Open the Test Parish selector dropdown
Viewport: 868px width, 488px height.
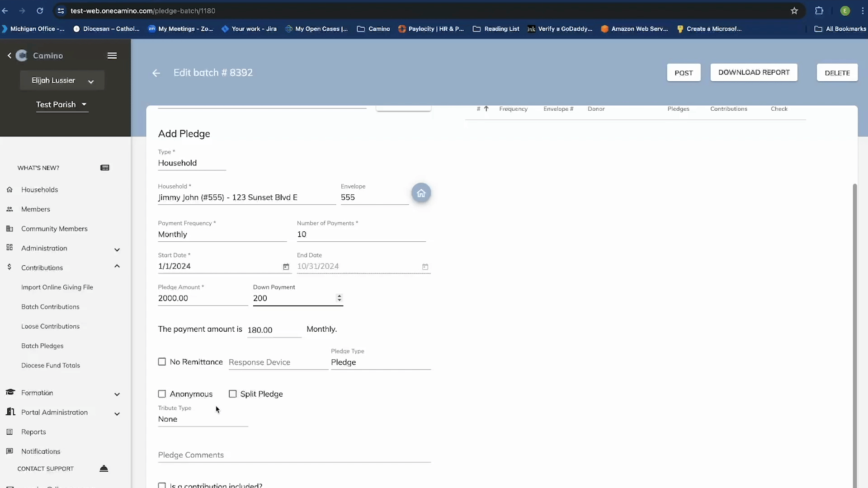point(62,104)
